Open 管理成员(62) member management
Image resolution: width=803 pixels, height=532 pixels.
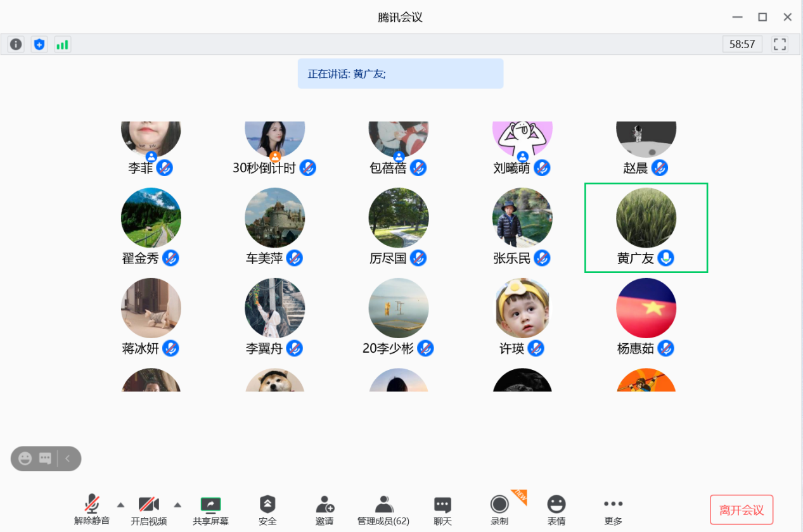pyautogui.click(x=383, y=510)
